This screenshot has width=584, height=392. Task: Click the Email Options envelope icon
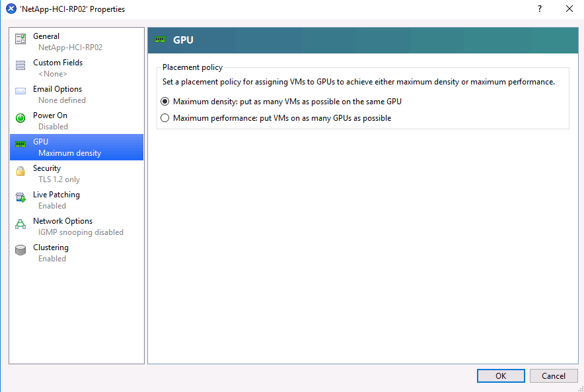[20, 91]
